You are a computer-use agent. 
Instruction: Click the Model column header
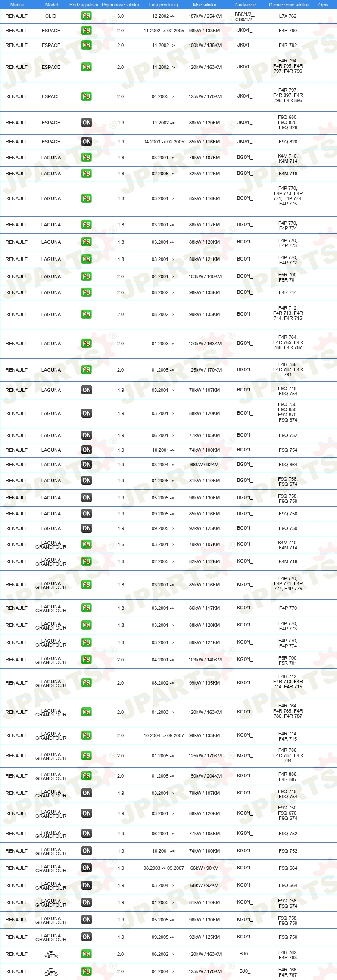tap(52, 5)
